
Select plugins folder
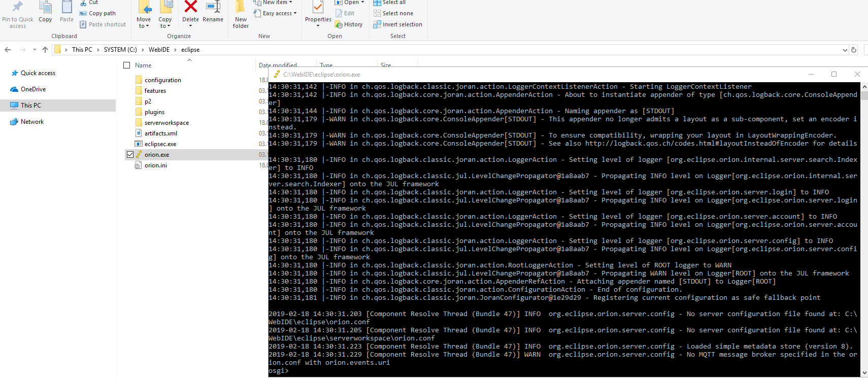[x=154, y=112]
